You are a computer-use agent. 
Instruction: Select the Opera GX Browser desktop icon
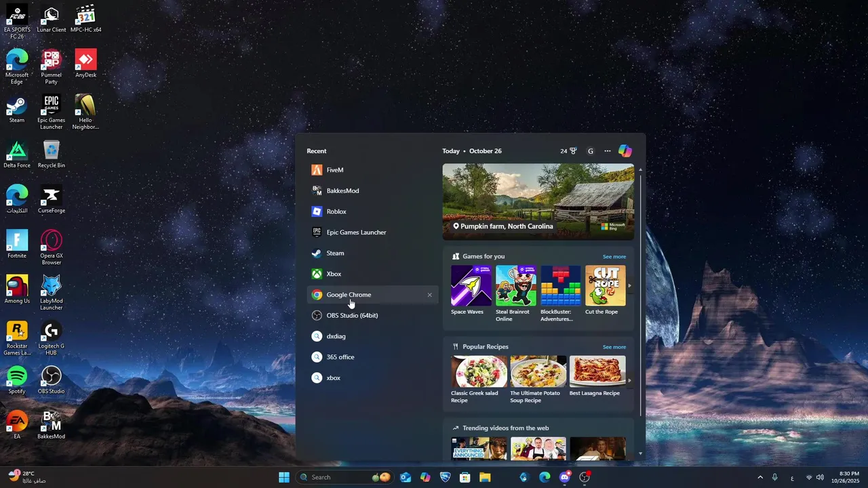52,247
